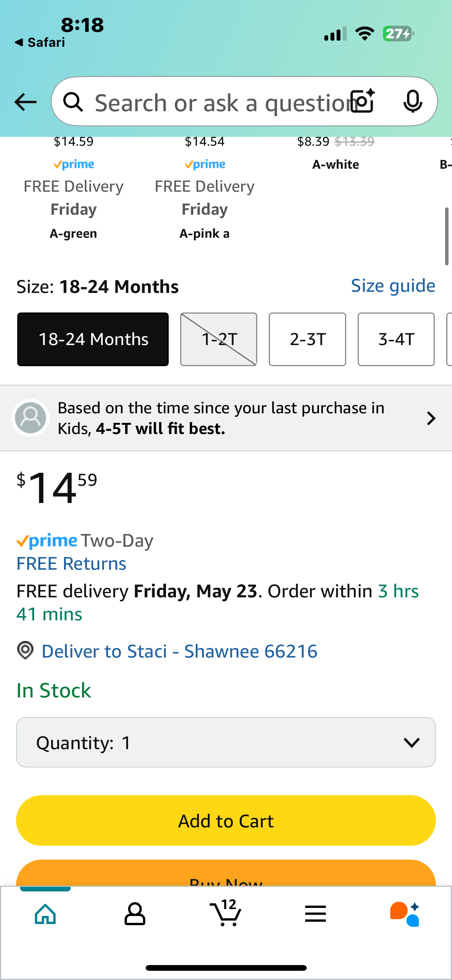
Task: Go to the Home tab icon
Action: tap(45, 914)
